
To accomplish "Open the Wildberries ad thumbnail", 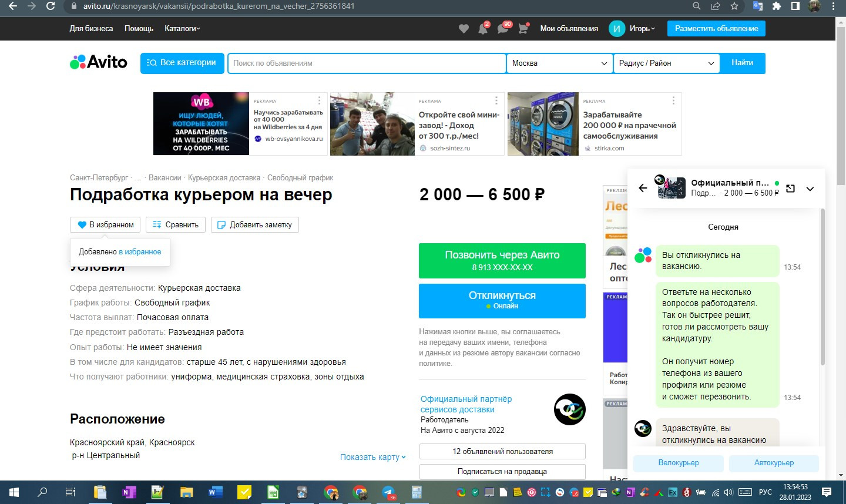I will pos(201,124).
